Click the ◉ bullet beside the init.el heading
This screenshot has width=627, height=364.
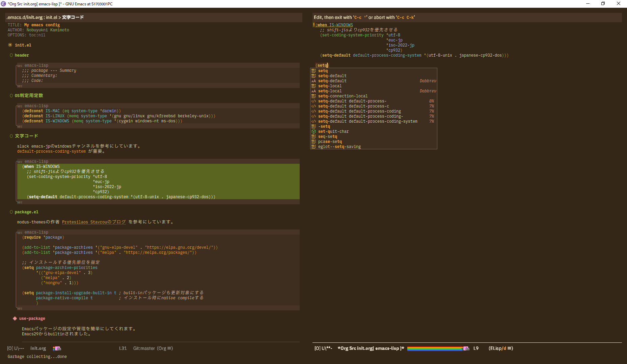(10, 45)
